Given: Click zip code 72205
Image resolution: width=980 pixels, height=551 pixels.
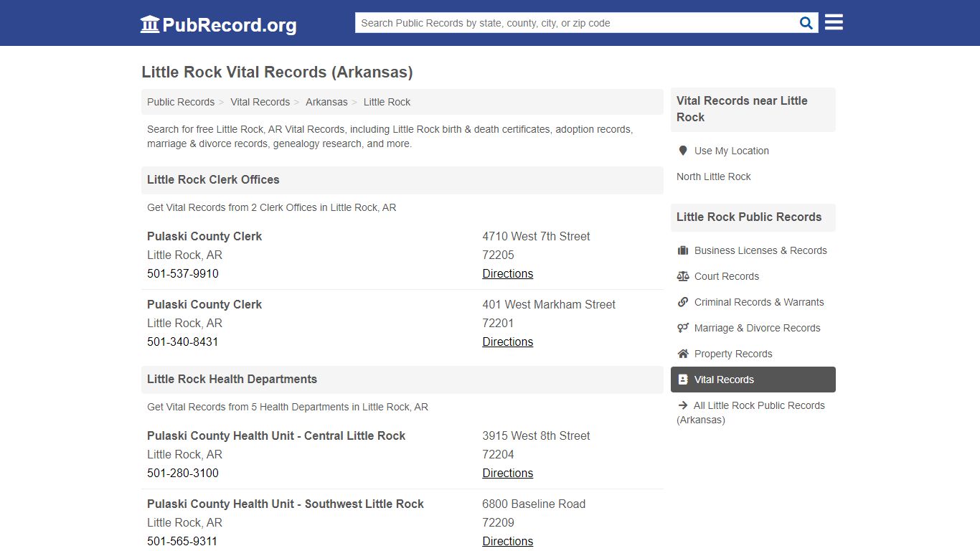Looking at the screenshot, I should [498, 255].
